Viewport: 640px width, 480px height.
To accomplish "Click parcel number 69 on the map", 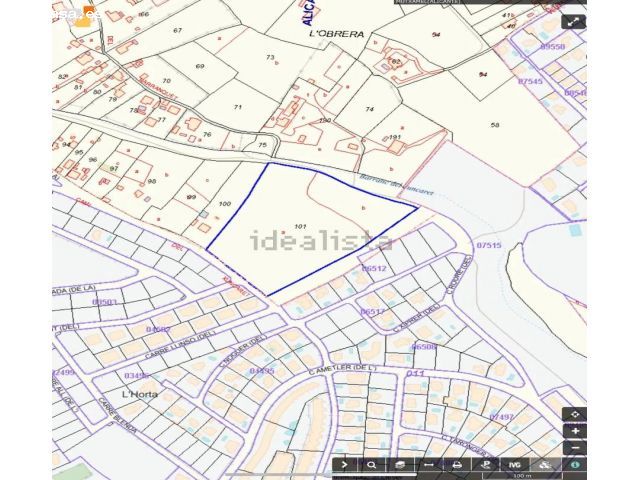I will pyautogui.click(x=200, y=66).
